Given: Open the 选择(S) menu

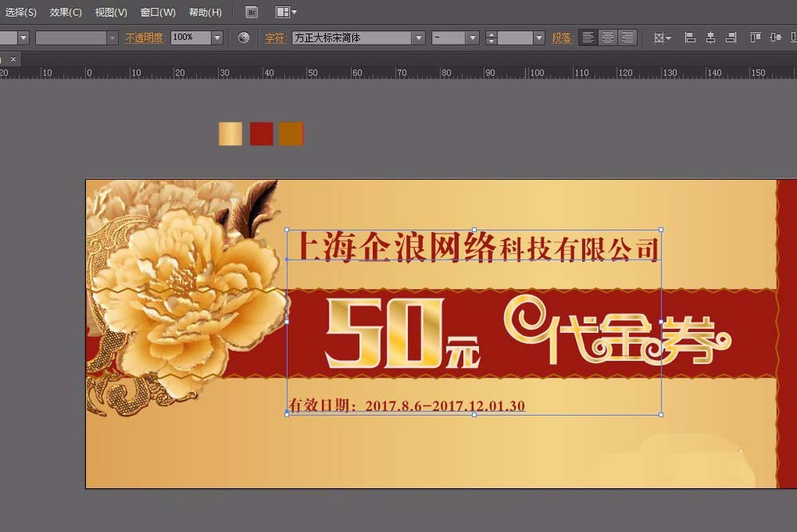Looking at the screenshot, I should [x=21, y=12].
